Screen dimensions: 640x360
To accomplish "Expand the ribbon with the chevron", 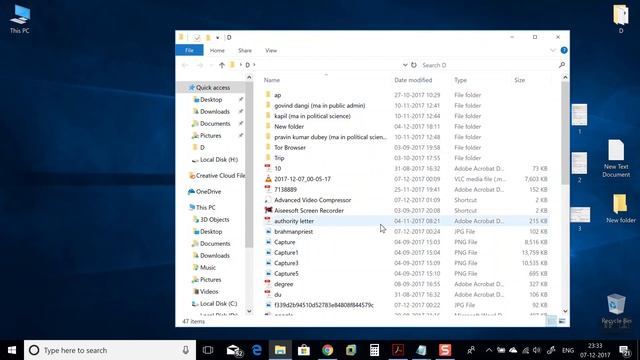I will tap(553, 50).
